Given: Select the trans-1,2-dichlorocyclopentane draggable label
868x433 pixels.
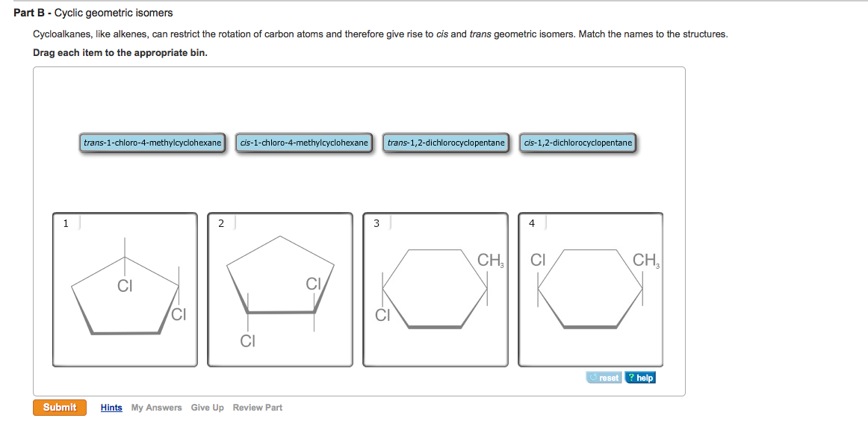Looking at the screenshot, I should click(x=445, y=143).
